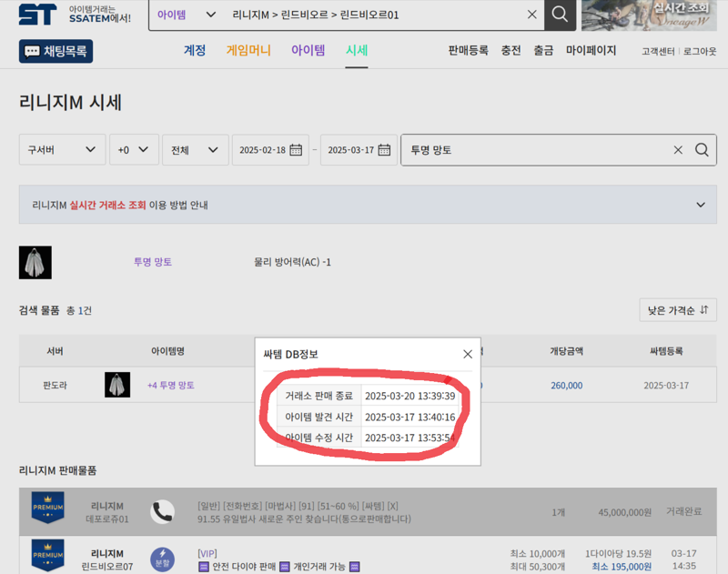Open the 아이템 search category dropdown
728x574 pixels.
click(187, 15)
